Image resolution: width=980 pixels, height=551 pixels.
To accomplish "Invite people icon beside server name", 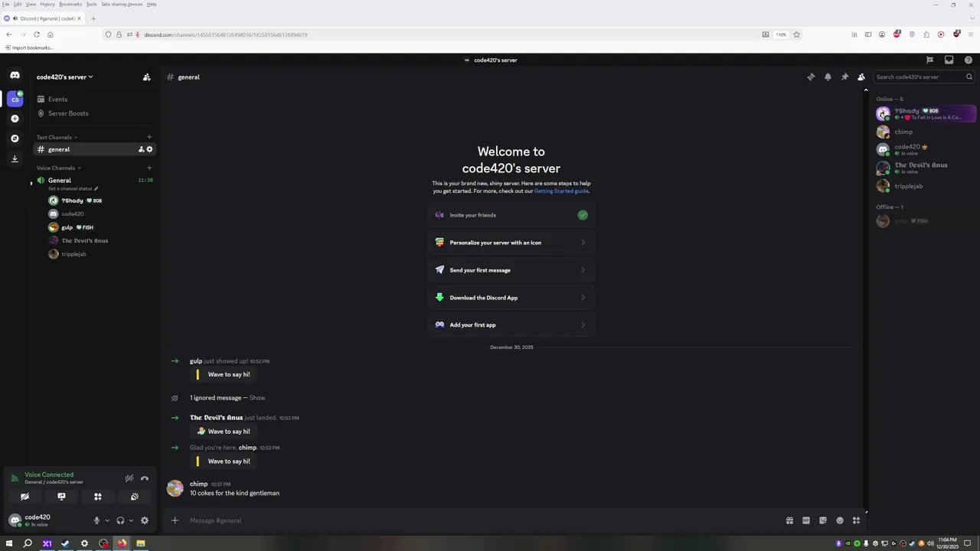I will tap(146, 77).
